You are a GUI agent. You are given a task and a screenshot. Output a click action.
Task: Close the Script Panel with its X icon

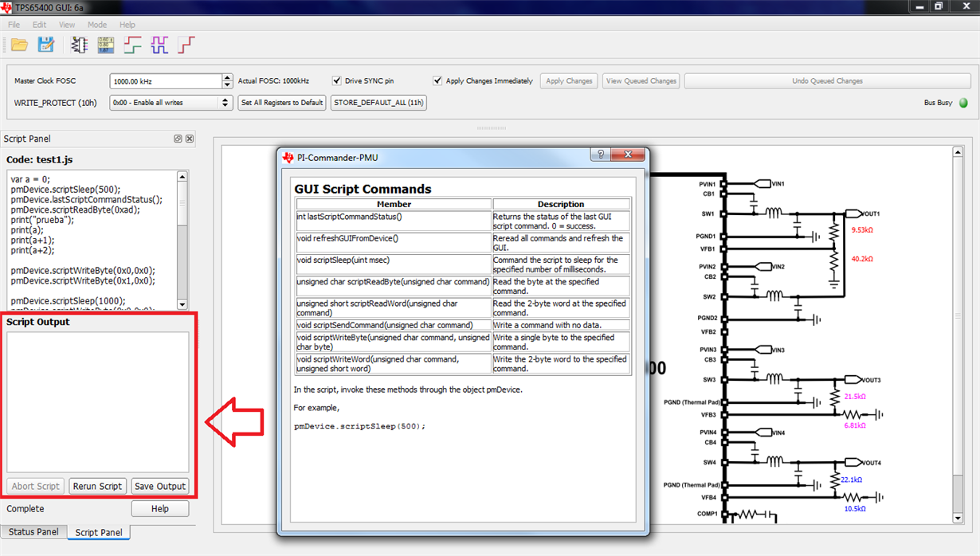pyautogui.click(x=190, y=139)
